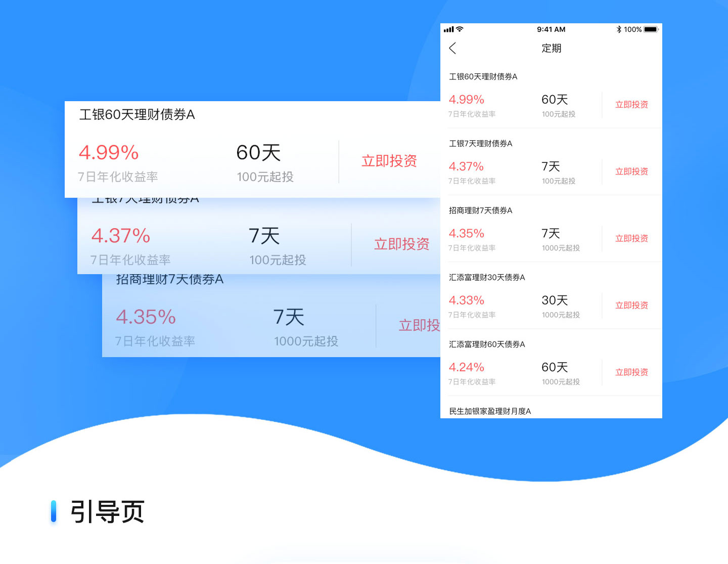Tap large 4.99% on enlarged card
This screenshot has height=564, width=728.
pyautogui.click(x=109, y=152)
